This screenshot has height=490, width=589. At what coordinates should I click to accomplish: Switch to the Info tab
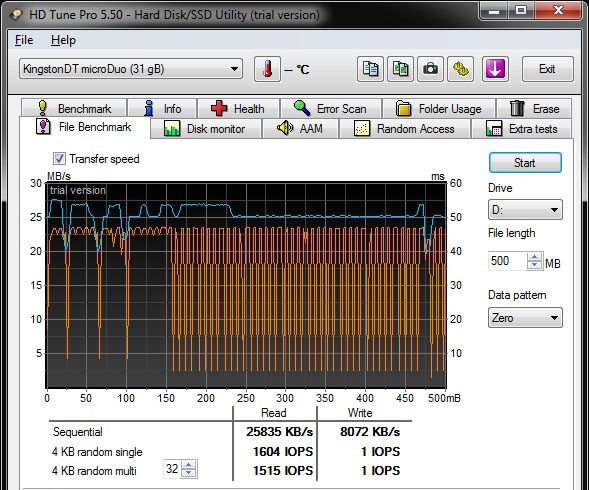tap(162, 108)
